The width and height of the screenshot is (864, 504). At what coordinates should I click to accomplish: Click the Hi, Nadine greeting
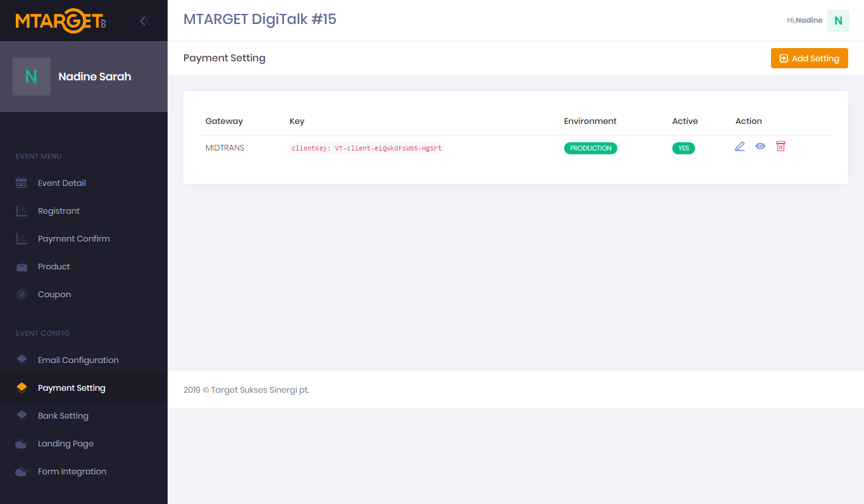pyautogui.click(x=805, y=20)
